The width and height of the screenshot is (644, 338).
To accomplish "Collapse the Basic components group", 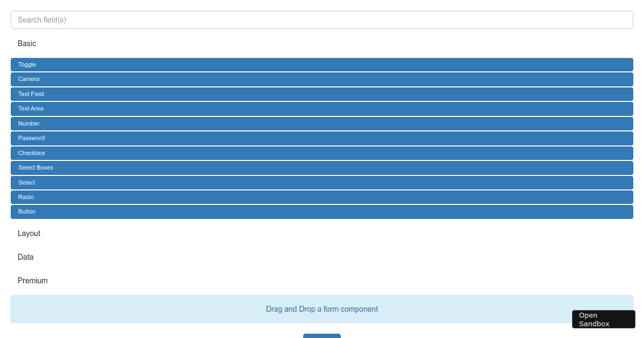I will 27,43.
